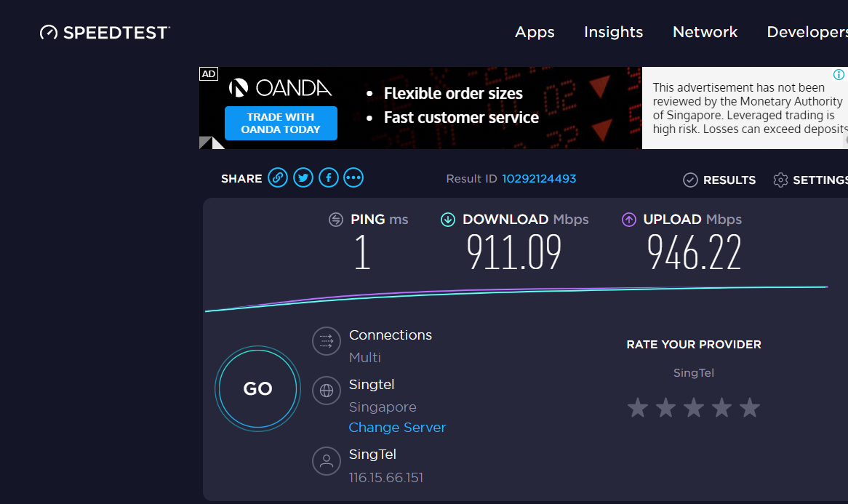This screenshot has height=504, width=848.
Task: Open the Developers menu
Action: (807, 33)
